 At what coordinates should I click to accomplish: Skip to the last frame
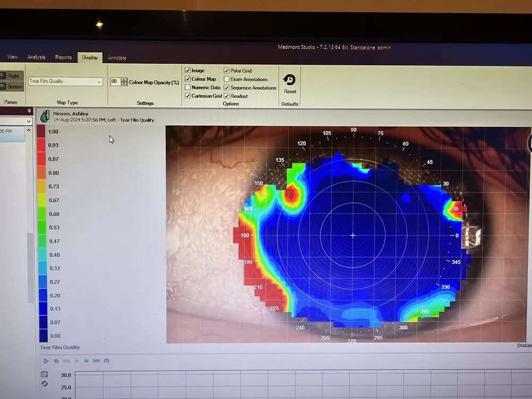96,361
